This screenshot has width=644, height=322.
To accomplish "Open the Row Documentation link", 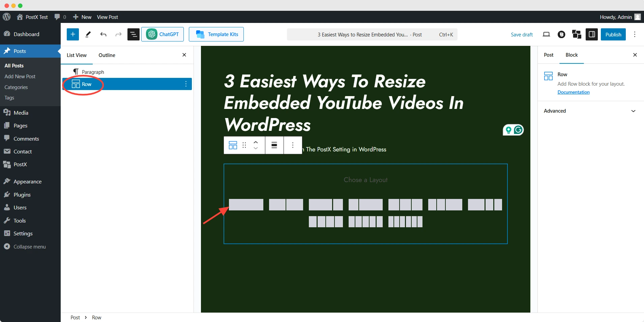I will pyautogui.click(x=573, y=92).
